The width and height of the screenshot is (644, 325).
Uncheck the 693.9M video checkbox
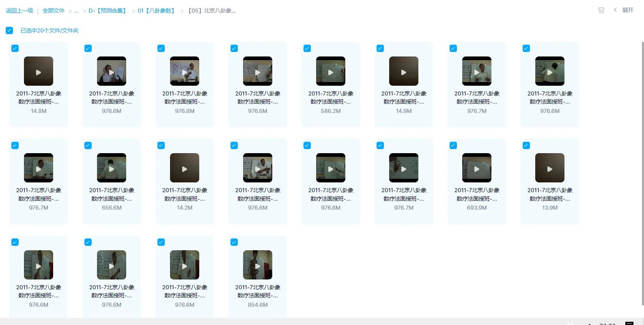click(453, 145)
